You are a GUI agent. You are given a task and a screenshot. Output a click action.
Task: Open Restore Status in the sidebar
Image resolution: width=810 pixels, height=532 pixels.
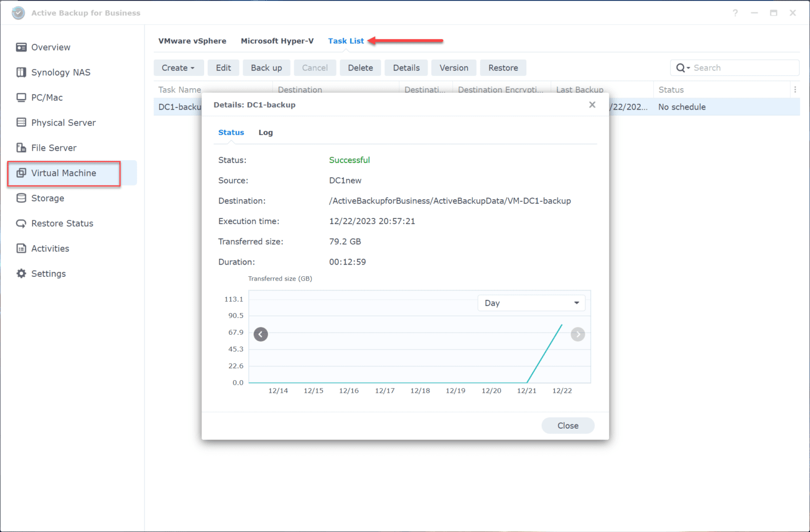[x=62, y=223]
